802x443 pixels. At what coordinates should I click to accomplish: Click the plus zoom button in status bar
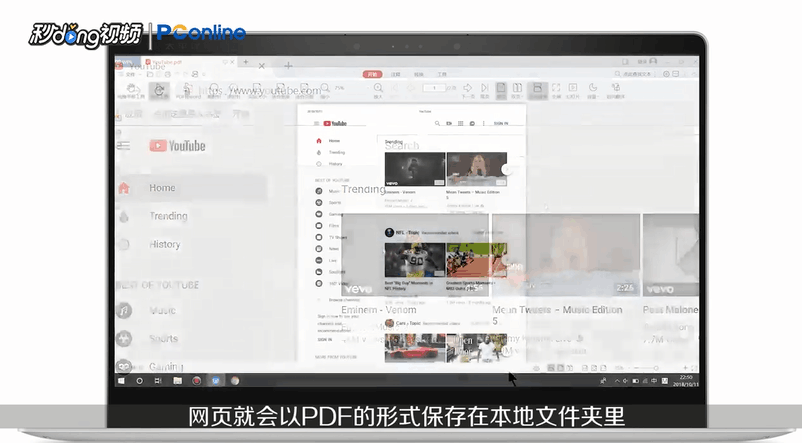(x=685, y=368)
